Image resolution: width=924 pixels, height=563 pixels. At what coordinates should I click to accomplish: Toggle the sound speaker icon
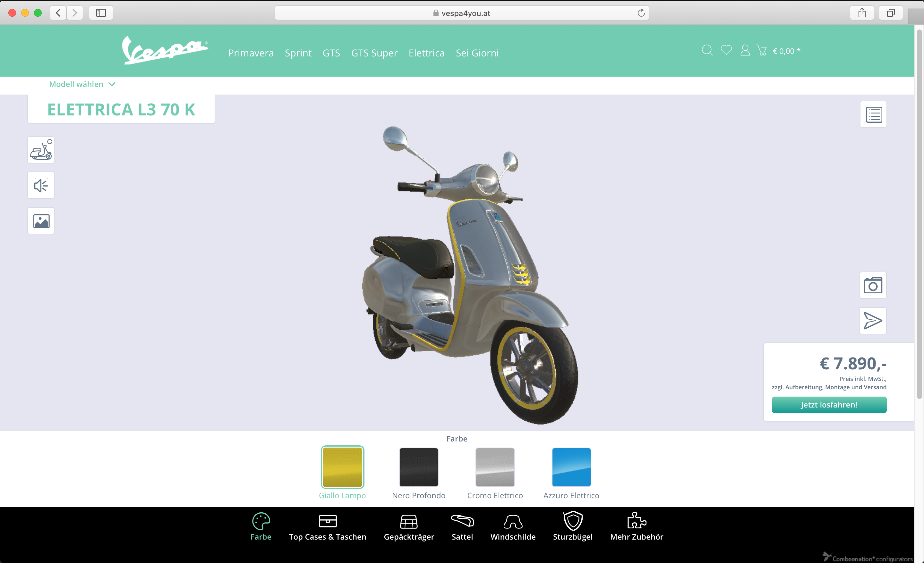[x=41, y=185]
